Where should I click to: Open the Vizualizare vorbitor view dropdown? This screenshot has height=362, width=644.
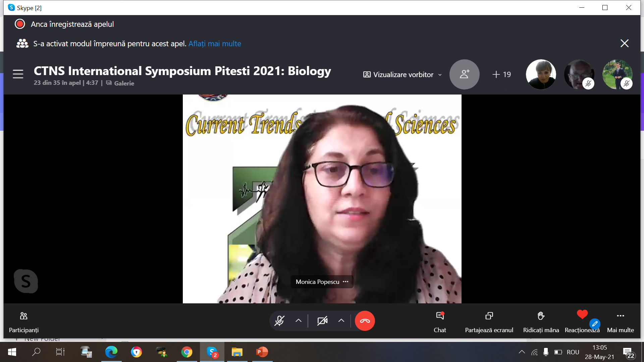402,75
